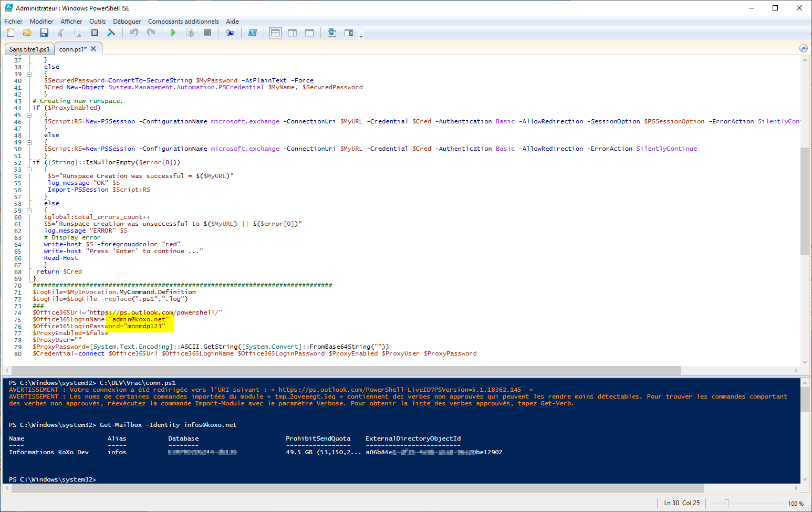Image resolution: width=812 pixels, height=512 pixels.
Task: Click the "Ln 30 Col 25" status indicator
Action: point(682,503)
